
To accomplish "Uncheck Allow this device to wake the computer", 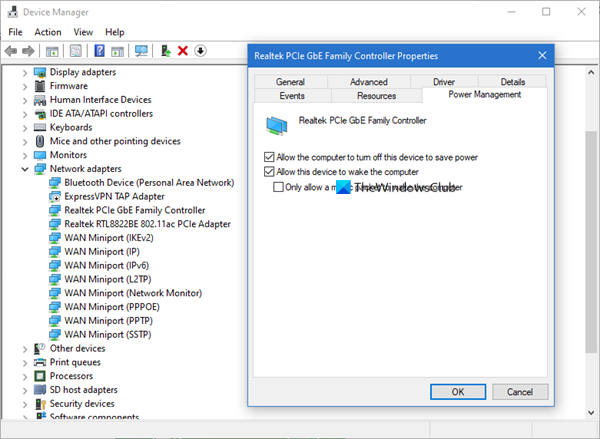I will click(269, 172).
